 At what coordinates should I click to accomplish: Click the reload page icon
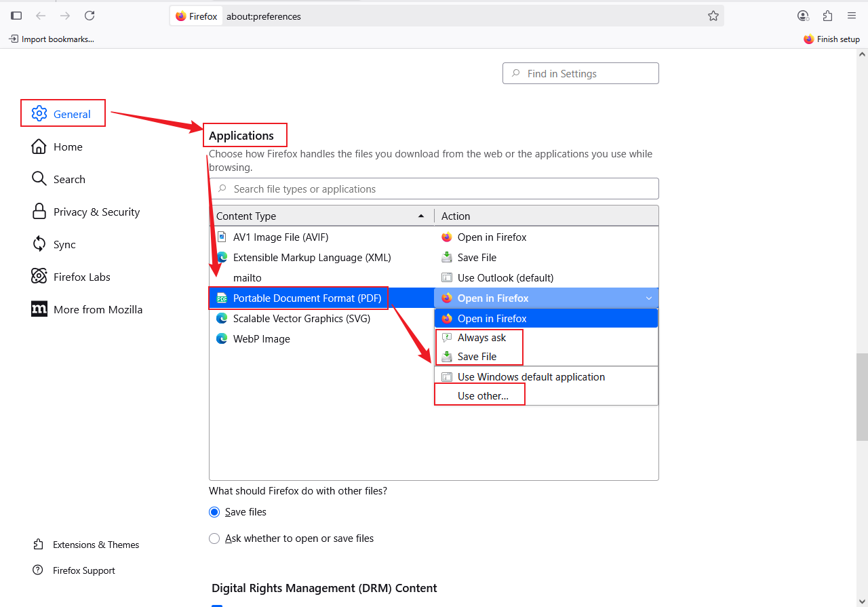click(90, 16)
